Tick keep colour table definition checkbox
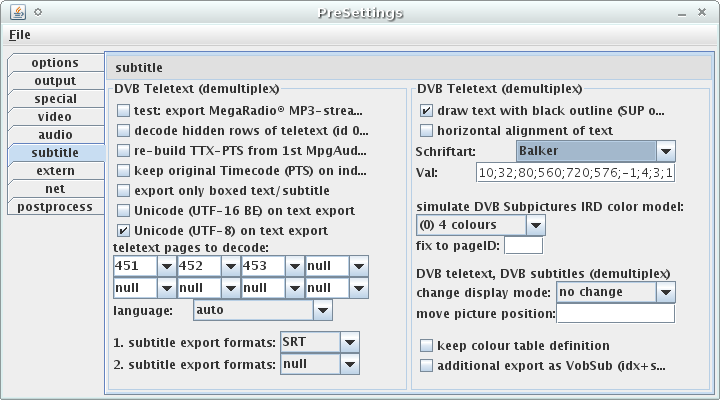The height and width of the screenshot is (400, 720). [427, 345]
